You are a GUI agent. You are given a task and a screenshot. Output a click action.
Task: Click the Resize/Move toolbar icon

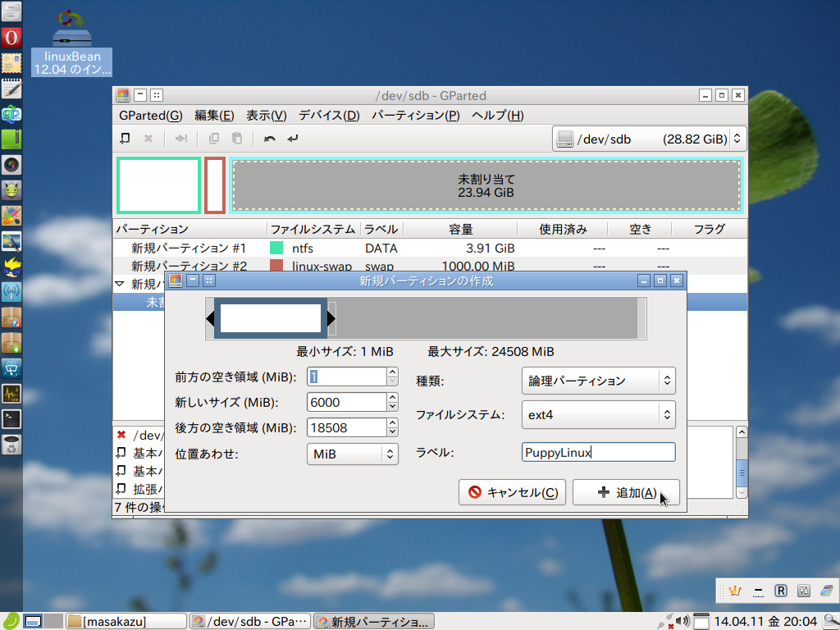tap(181, 138)
